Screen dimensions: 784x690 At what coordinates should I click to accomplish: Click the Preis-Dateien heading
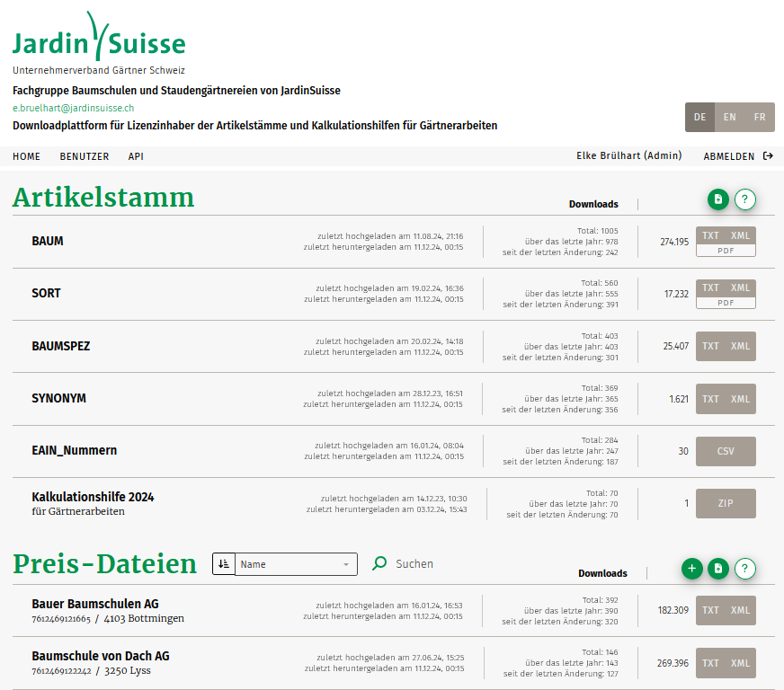105,564
